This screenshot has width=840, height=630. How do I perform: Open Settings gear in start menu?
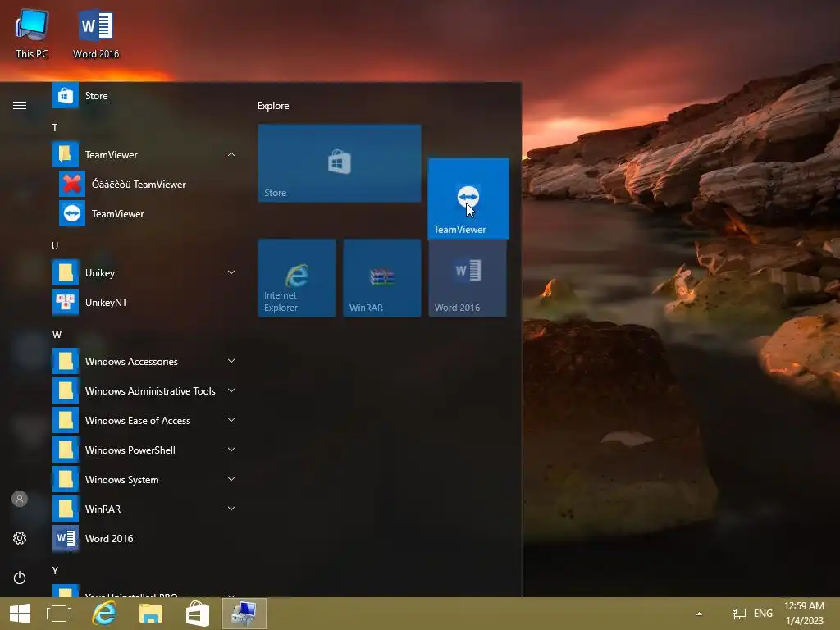(x=20, y=538)
